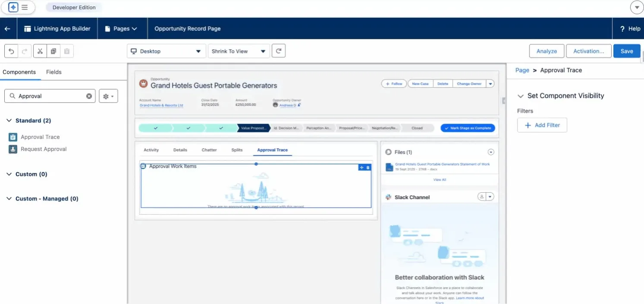Screen dimensions: 644x304
Task: Switch to the Fields tab
Action: 54,72
